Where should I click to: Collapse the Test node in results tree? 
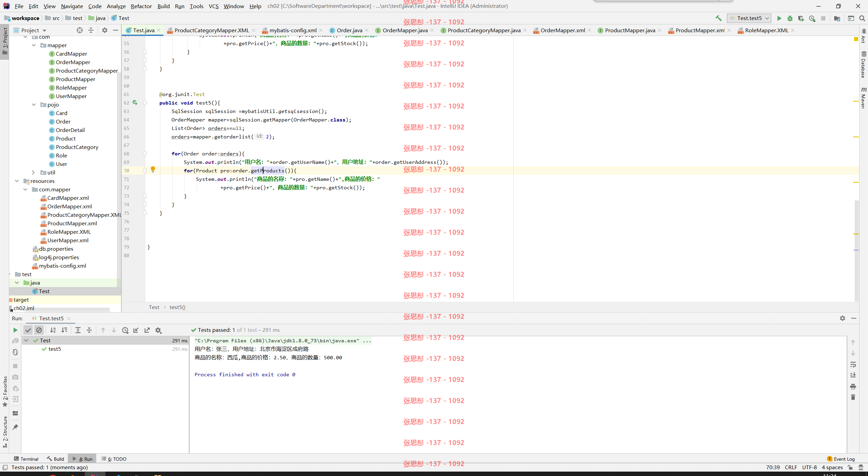point(26,340)
